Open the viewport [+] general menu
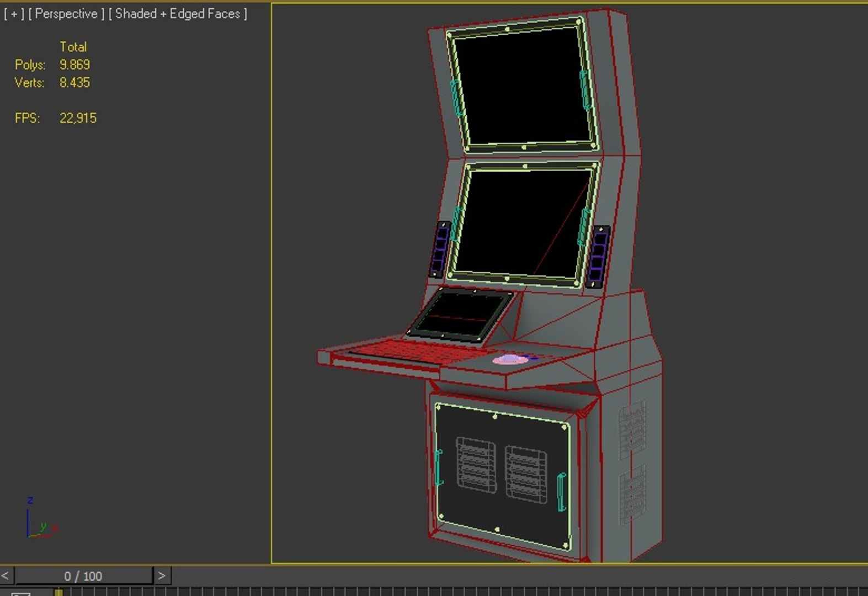This screenshot has width=868, height=596. 14,14
